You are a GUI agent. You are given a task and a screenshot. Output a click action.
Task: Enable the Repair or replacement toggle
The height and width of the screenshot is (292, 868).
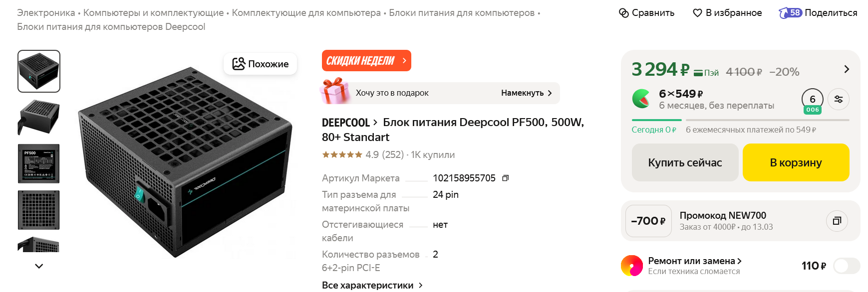(x=847, y=266)
